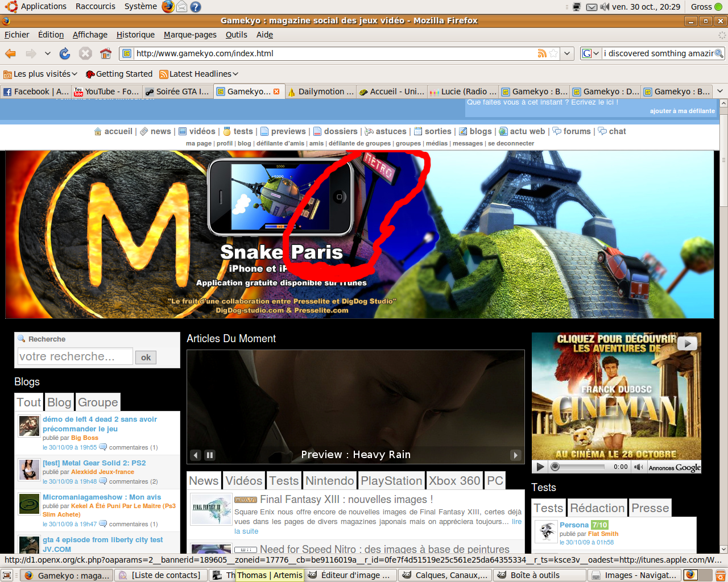Open the Micromaniagameshow Mon avis blog post
This screenshot has width=728, height=582.
tap(102, 497)
